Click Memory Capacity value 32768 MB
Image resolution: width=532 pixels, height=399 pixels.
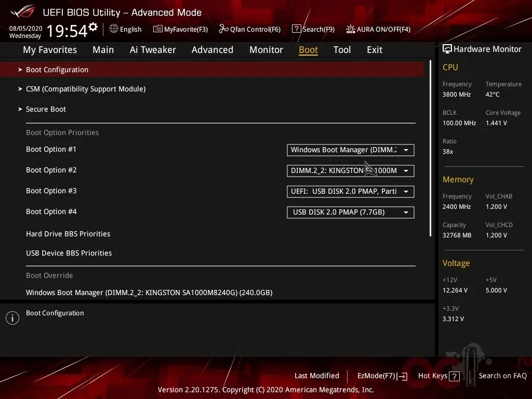pyautogui.click(x=457, y=235)
